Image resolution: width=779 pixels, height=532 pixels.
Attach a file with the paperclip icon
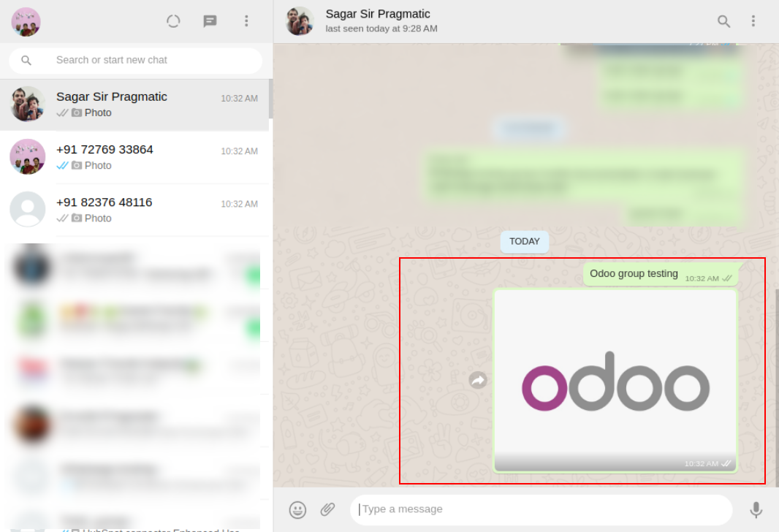[327, 509]
